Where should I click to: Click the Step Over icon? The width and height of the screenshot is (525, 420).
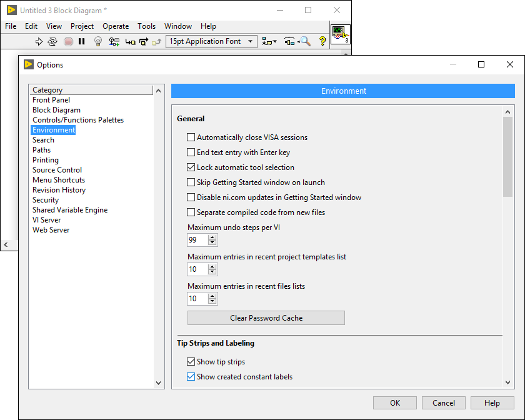click(x=144, y=41)
